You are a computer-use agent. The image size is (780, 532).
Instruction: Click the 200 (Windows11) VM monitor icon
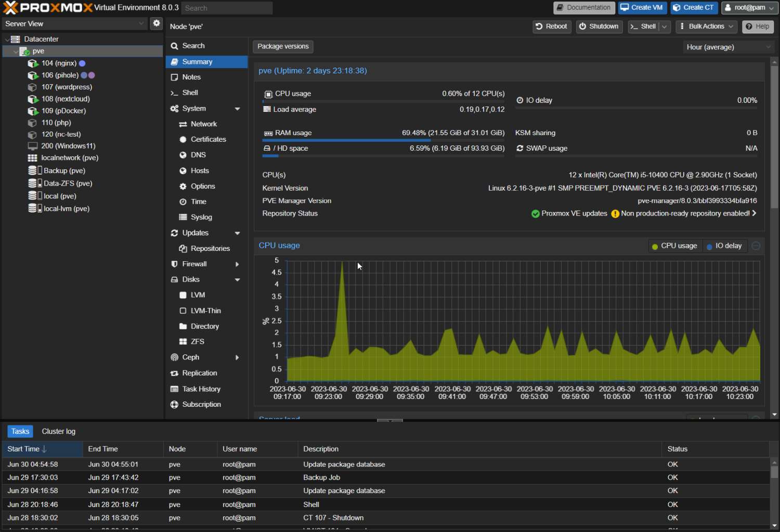click(32, 147)
